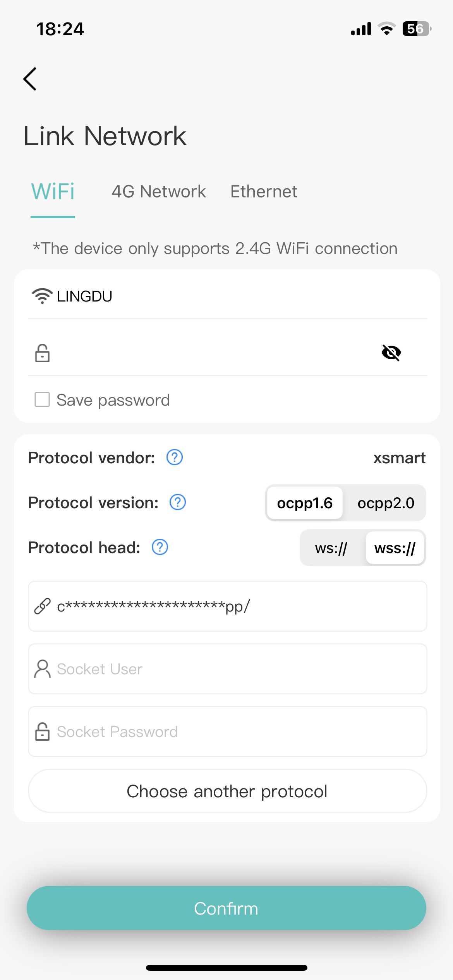Image resolution: width=453 pixels, height=980 pixels.
Task: Click the Protocol version help icon
Action: point(178,502)
